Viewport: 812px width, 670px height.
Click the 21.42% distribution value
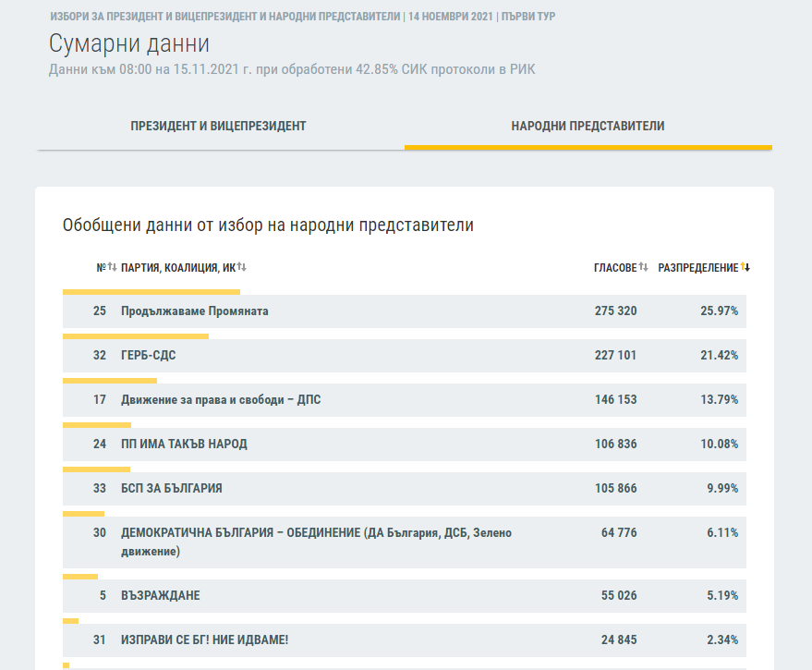pos(719,356)
